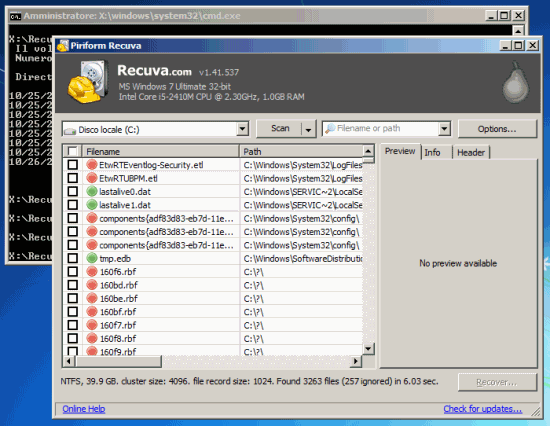The height and width of the screenshot is (426, 550).
Task: Tick the select-all checkbox in the header
Action: (73, 151)
